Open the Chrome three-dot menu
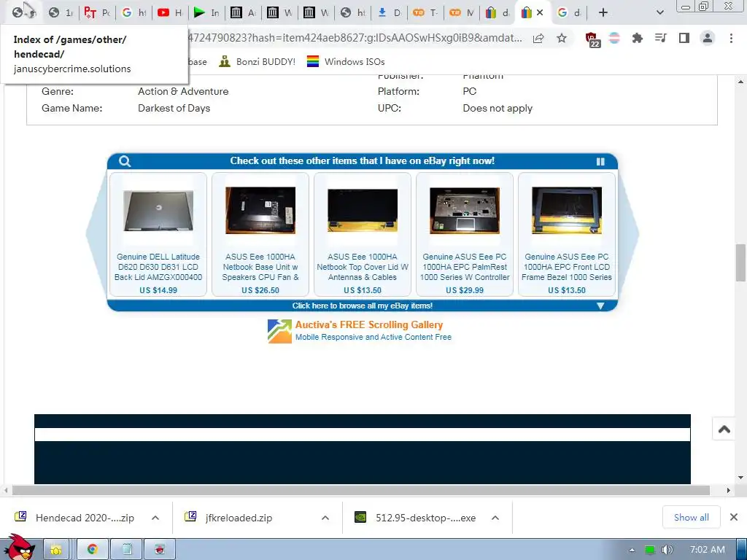This screenshot has height=560, width=747. pyautogui.click(x=731, y=39)
